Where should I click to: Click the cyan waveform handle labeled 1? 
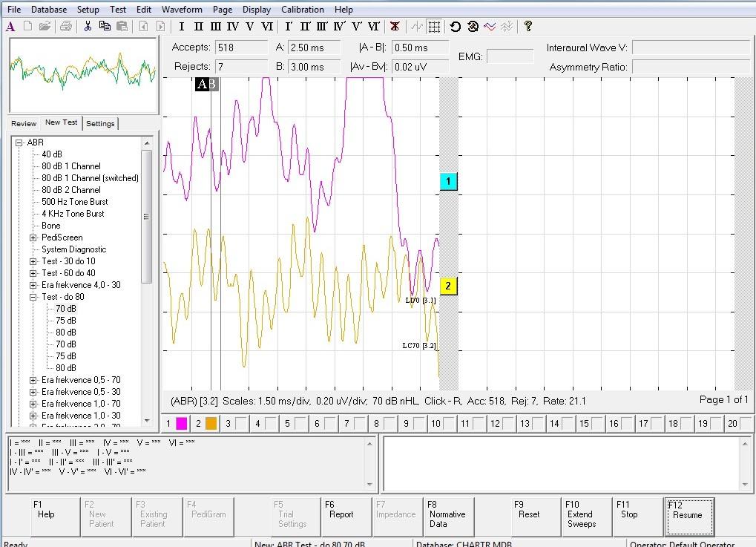(x=448, y=181)
